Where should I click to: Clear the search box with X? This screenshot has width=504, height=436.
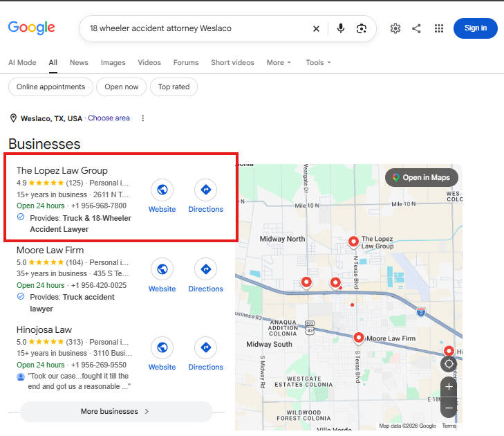point(316,28)
